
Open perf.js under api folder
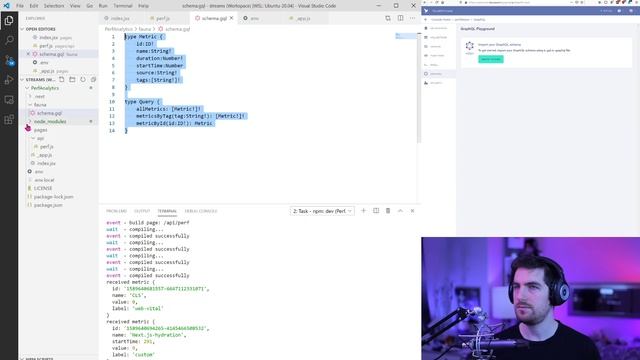pyautogui.click(x=47, y=147)
